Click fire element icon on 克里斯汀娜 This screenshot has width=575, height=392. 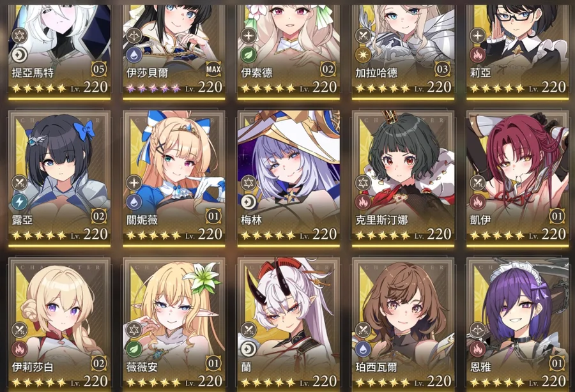pyautogui.click(x=363, y=202)
